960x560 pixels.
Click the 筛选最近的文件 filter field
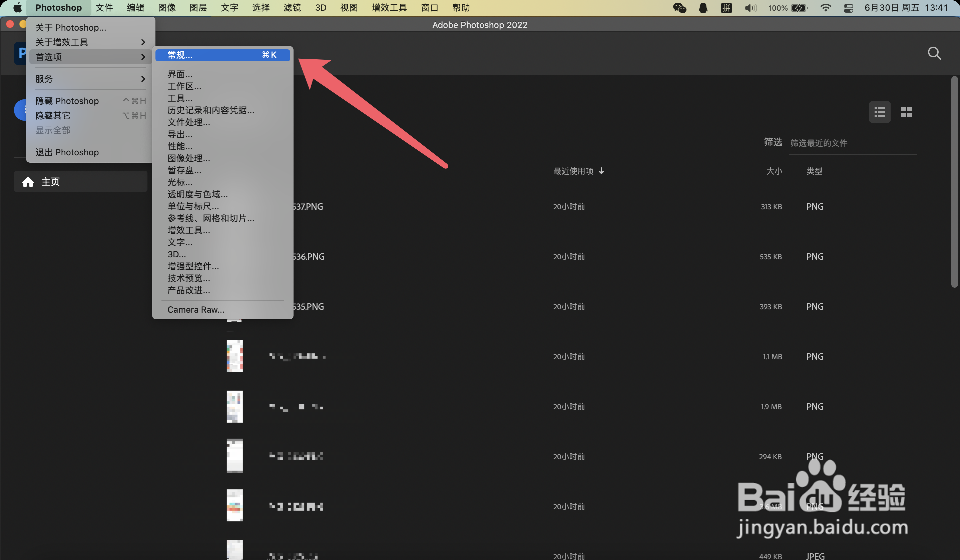coord(853,143)
